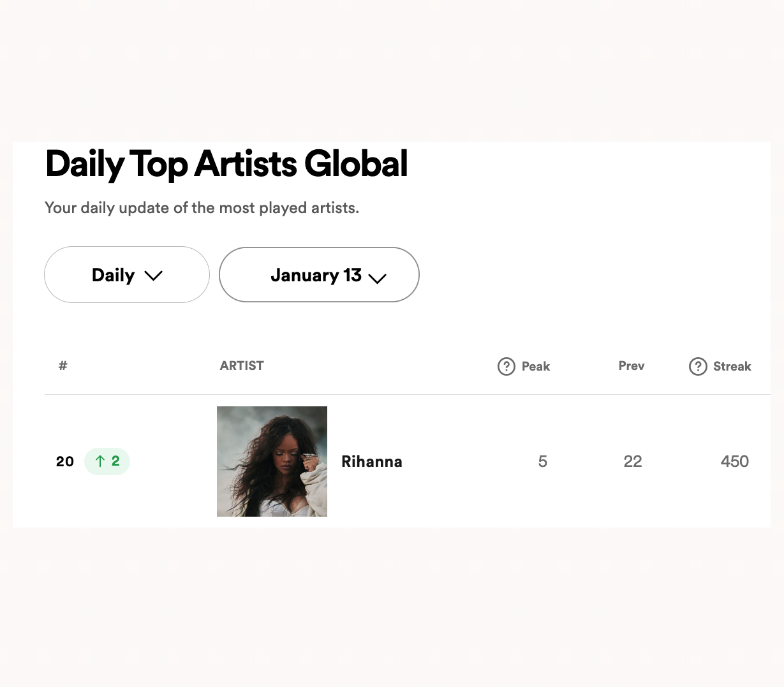
Task: Sort by the Streak column header
Action: coord(734,366)
